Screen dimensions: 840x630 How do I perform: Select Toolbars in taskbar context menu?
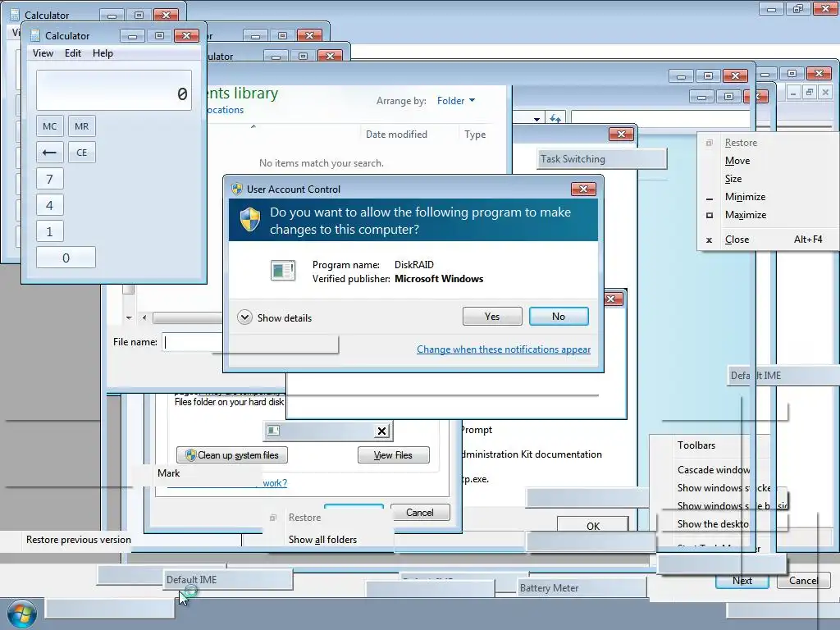696,445
